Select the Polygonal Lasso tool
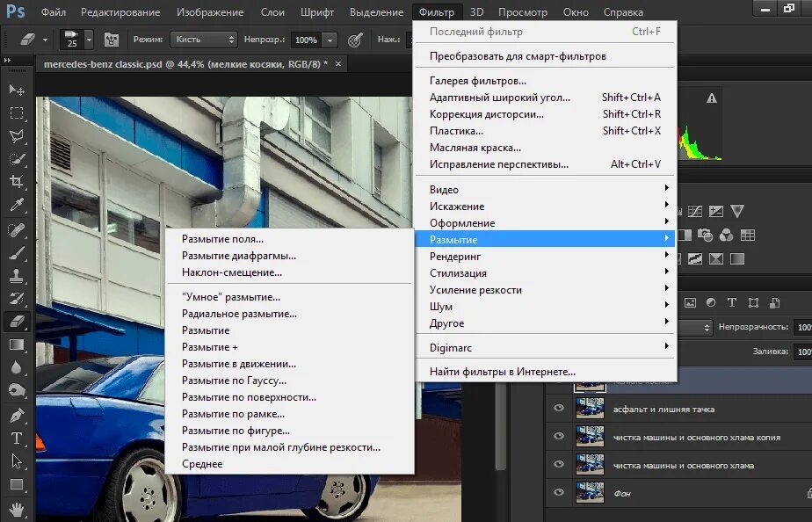The width and height of the screenshot is (812, 522). coord(17,135)
